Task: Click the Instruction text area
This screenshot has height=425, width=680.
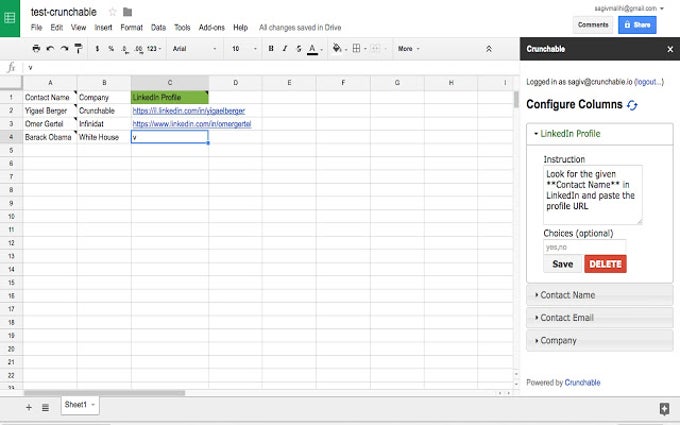Action: [592, 195]
